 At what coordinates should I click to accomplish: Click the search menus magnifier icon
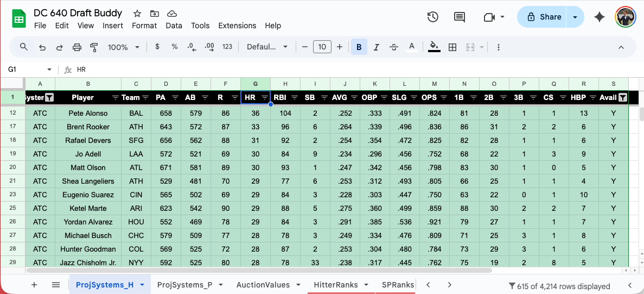click(24, 47)
